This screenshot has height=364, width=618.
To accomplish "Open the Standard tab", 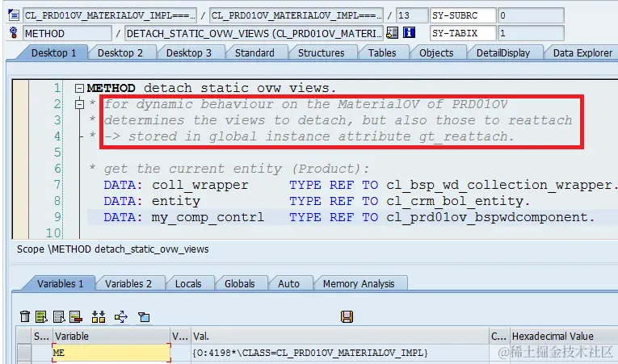I will click(254, 52).
